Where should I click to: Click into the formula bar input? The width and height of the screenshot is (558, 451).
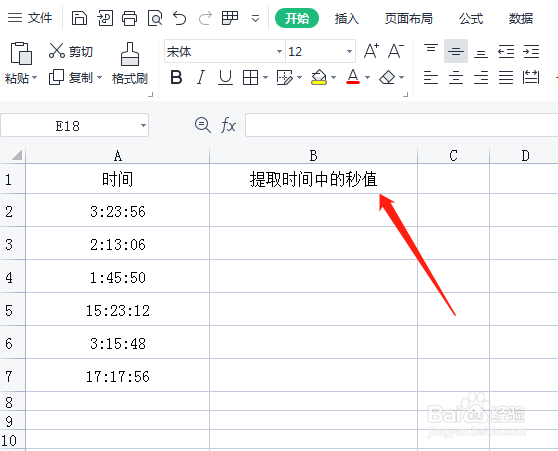pos(401,125)
